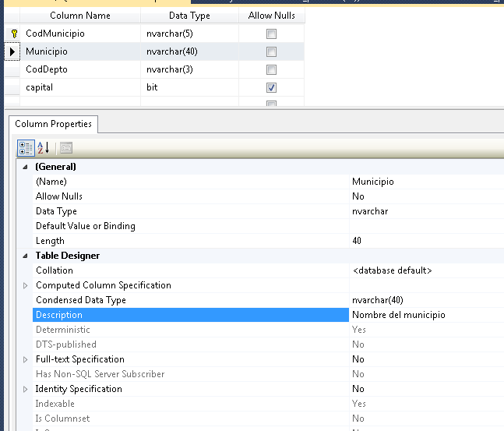
Task: Collapse the (General) properties section
Action: (x=26, y=167)
